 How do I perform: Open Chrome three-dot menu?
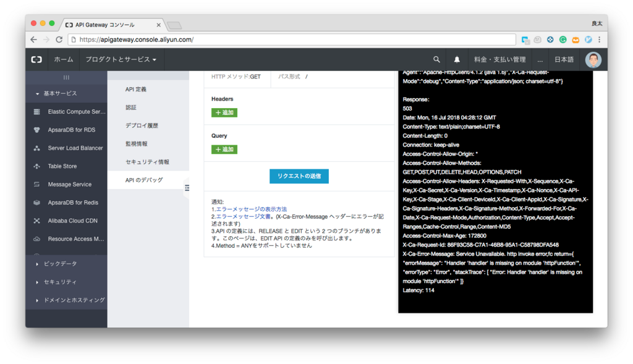pyautogui.click(x=600, y=40)
